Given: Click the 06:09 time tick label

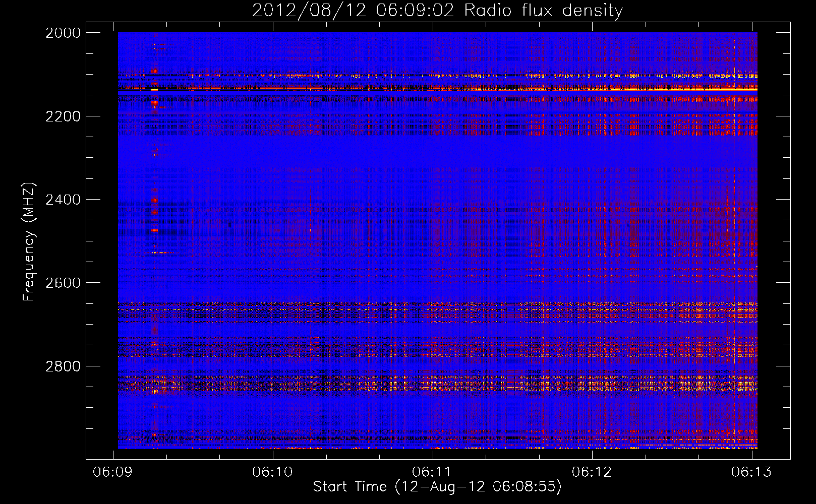Looking at the screenshot, I should 113,472.
